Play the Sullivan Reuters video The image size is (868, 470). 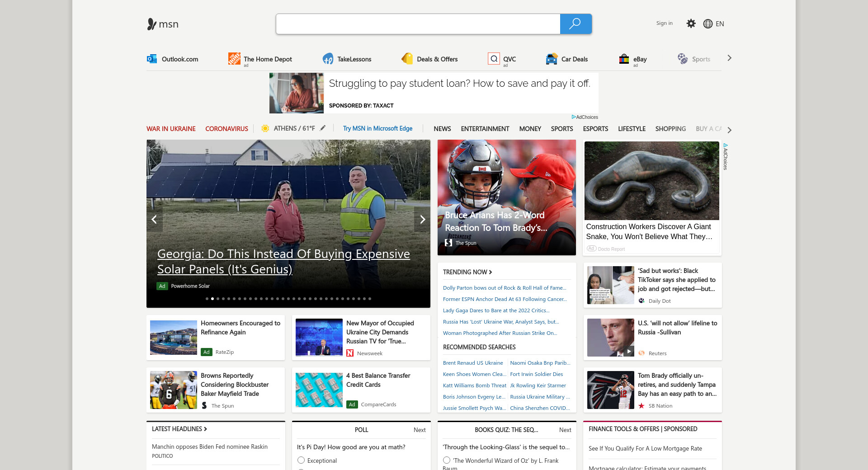pyautogui.click(x=628, y=351)
